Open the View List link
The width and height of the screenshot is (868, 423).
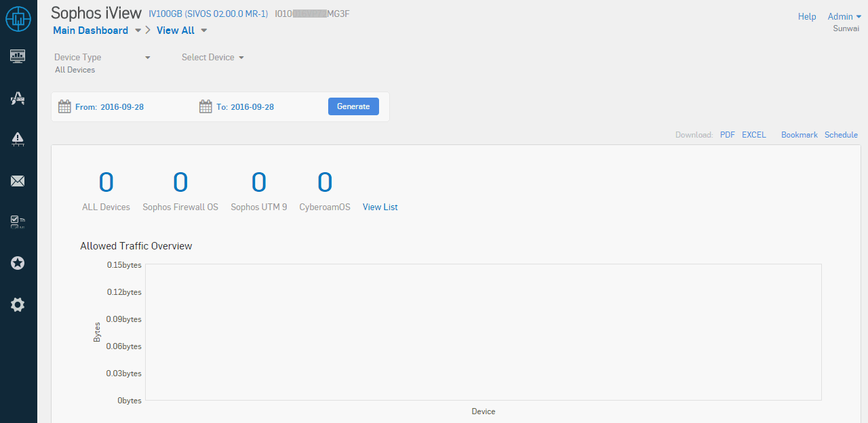(x=380, y=207)
